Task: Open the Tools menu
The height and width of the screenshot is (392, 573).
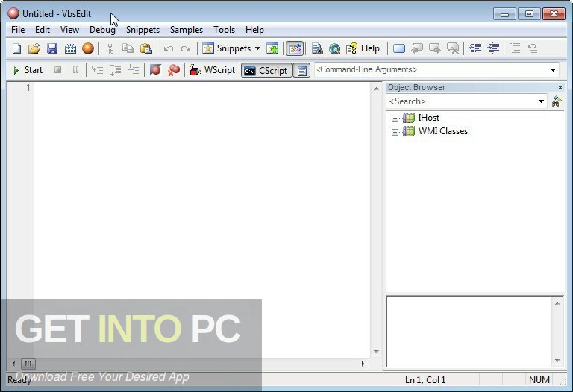Action: point(224,30)
